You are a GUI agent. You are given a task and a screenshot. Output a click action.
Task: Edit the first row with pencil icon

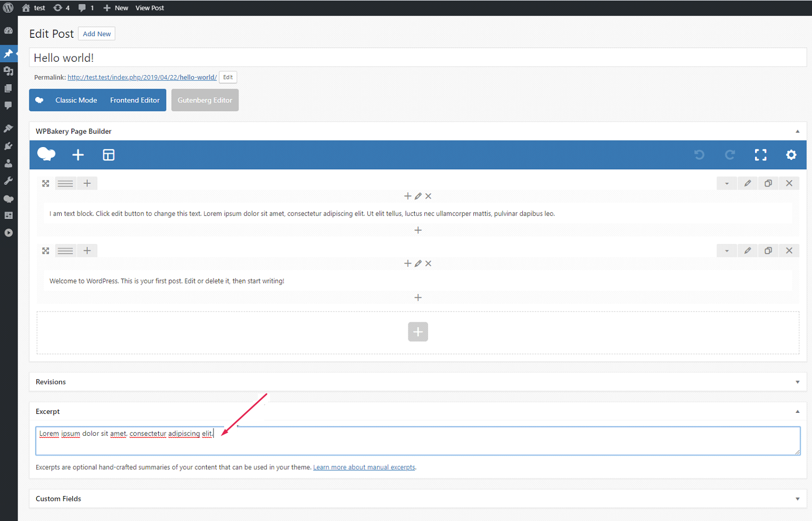coord(748,183)
